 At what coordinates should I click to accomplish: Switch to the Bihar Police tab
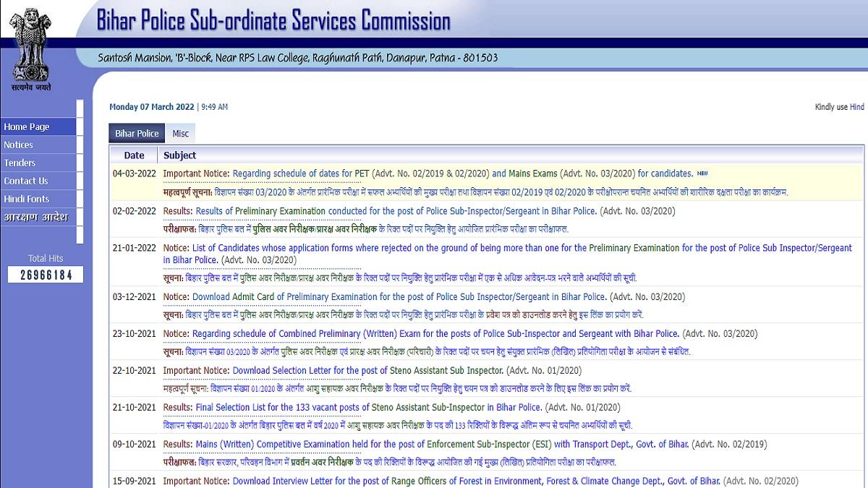coord(137,134)
